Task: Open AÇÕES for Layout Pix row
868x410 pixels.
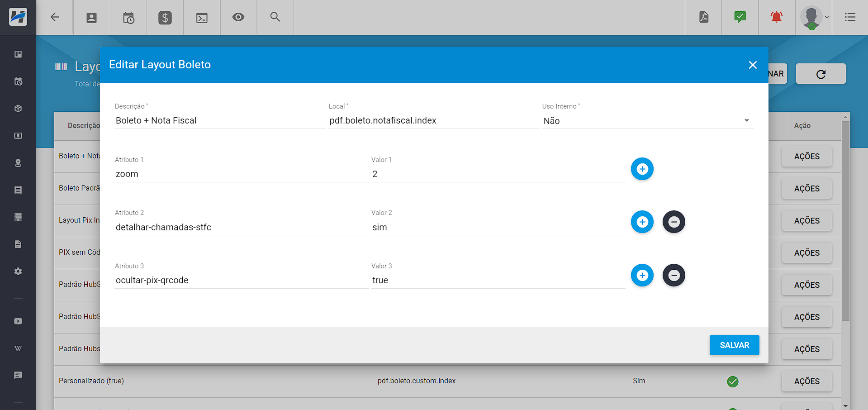Action: (806, 221)
